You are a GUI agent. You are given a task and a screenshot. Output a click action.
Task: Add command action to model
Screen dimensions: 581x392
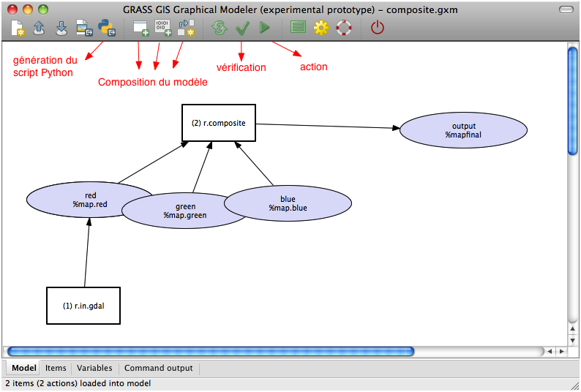pos(140,29)
